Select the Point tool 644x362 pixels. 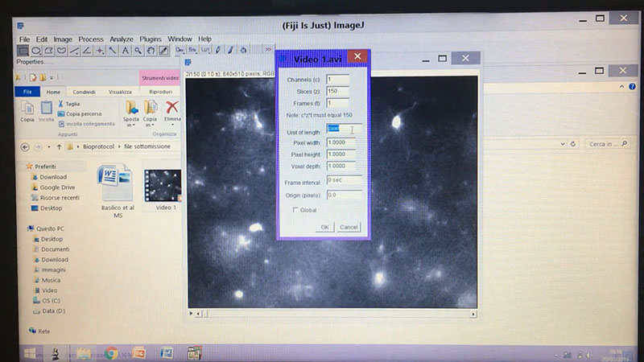[x=100, y=51]
